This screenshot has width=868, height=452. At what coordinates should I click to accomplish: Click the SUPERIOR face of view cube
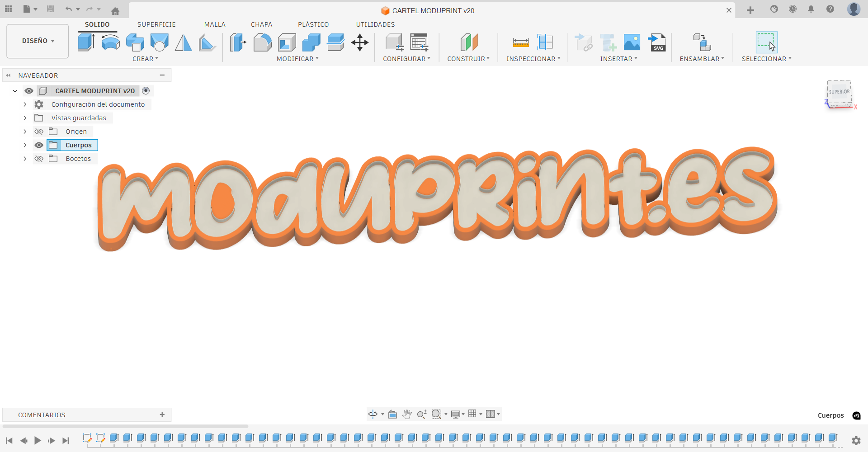click(x=839, y=92)
